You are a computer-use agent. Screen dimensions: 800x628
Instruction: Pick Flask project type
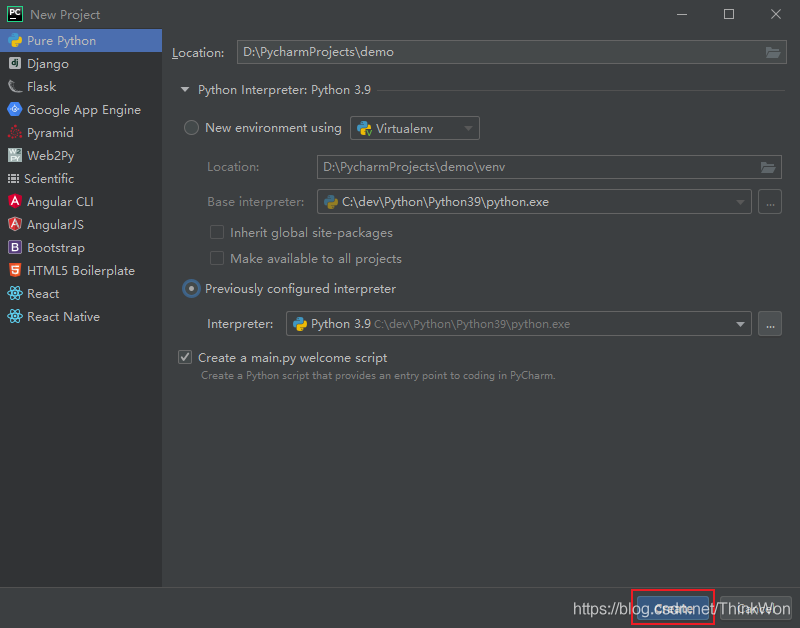81,86
